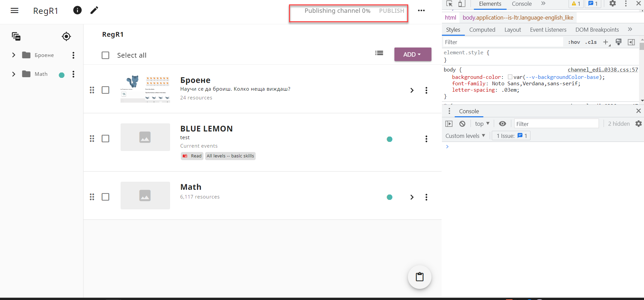Open the hamburger navigation menu
The height and width of the screenshot is (300, 644).
tap(14, 10)
